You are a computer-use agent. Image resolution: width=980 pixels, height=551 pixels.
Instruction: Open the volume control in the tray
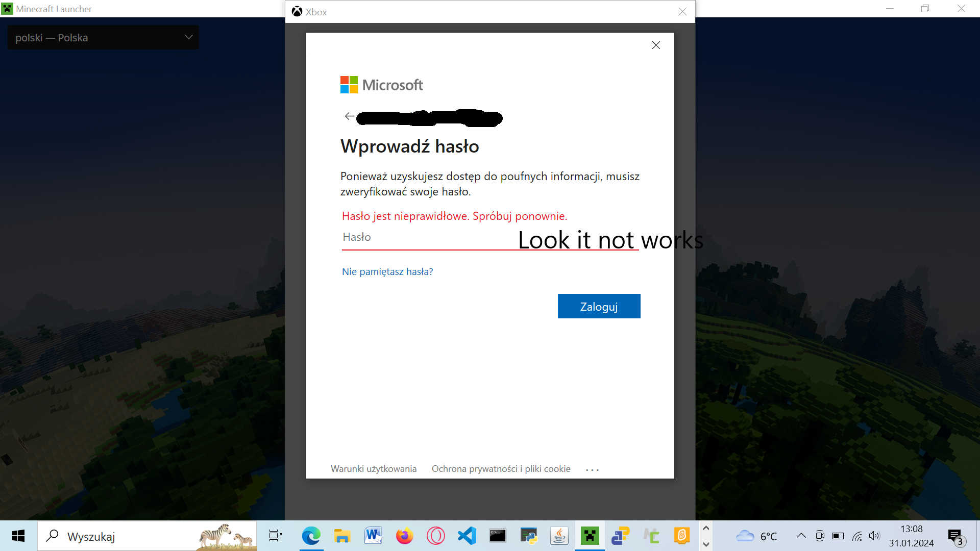coord(874,536)
